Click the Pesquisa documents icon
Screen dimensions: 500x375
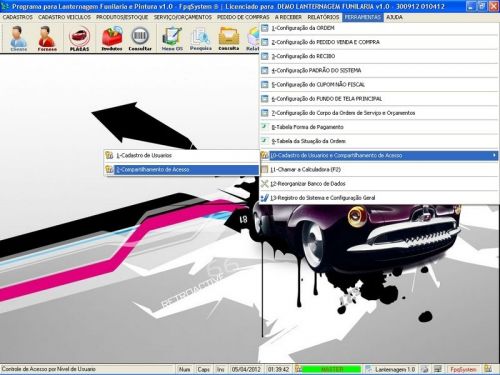pyautogui.click(x=201, y=38)
